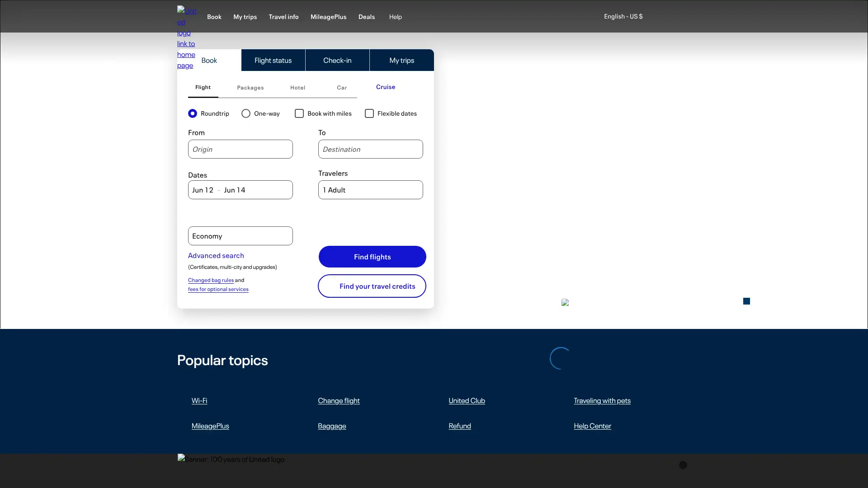Open the Help Center topic link

pyautogui.click(x=592, y=426)
